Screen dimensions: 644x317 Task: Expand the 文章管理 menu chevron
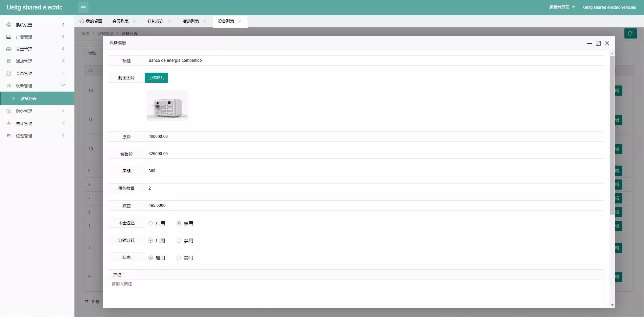click(63, 49)
